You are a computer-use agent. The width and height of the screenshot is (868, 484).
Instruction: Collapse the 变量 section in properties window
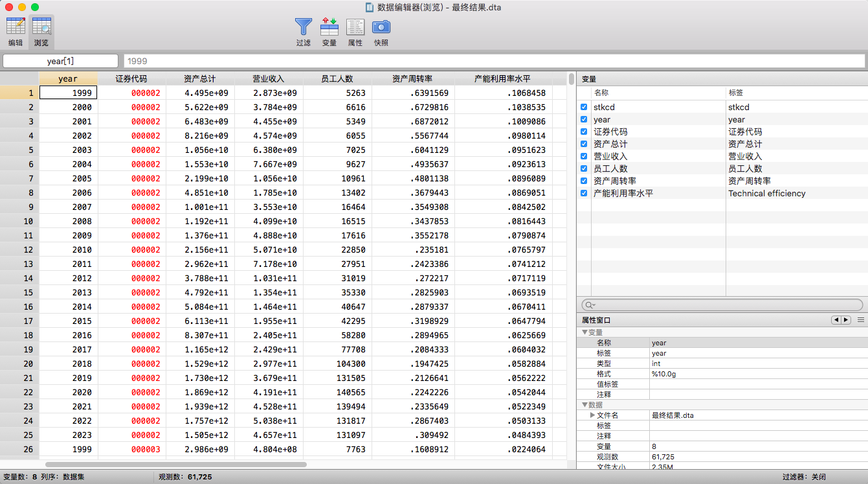(584, 332)
